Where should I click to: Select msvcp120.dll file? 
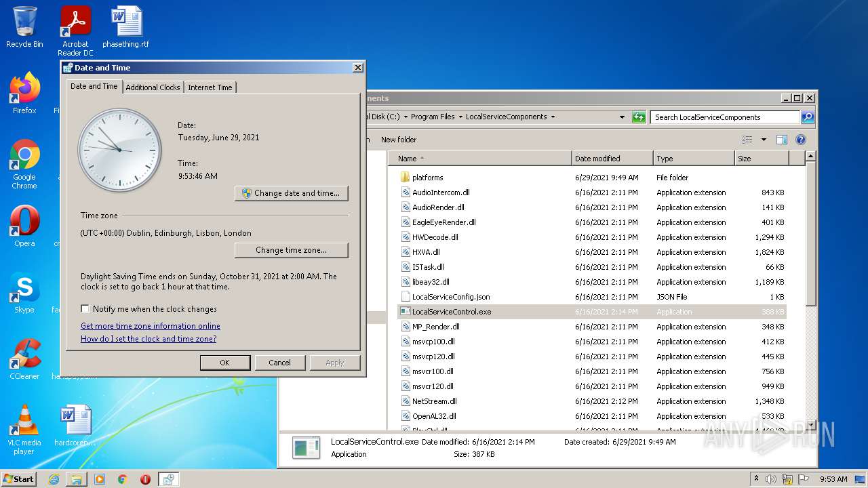pos(592,357)
